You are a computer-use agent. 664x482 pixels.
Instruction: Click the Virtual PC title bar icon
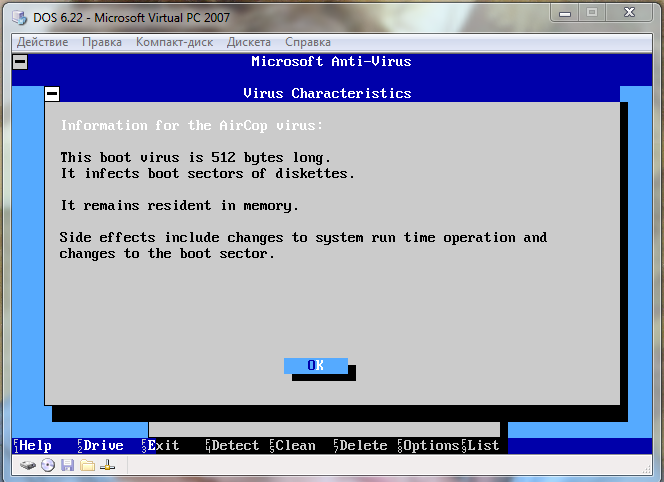tap(19, 18)
